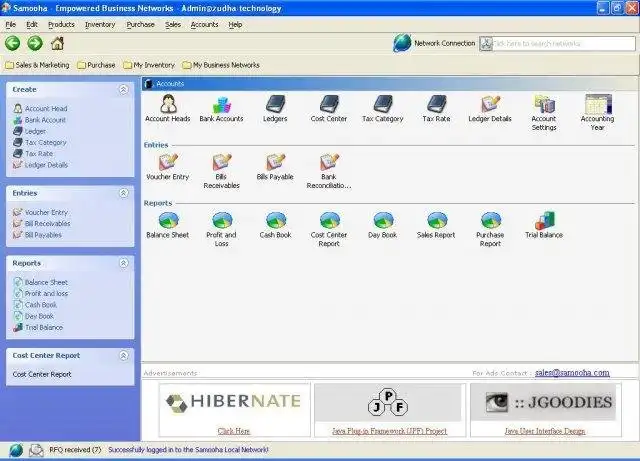The width and height of the screenshot is (640, 461).
Task: Open the RFQ received envelope icon
Action: click(x=36, y=450)
